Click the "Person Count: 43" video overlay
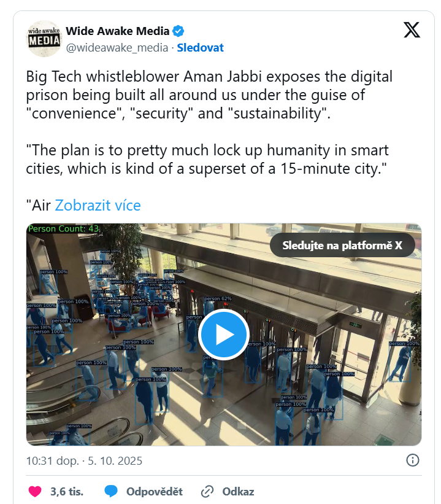Image resolution: width=441 pixels, height=504 pixels. [64, 229]
